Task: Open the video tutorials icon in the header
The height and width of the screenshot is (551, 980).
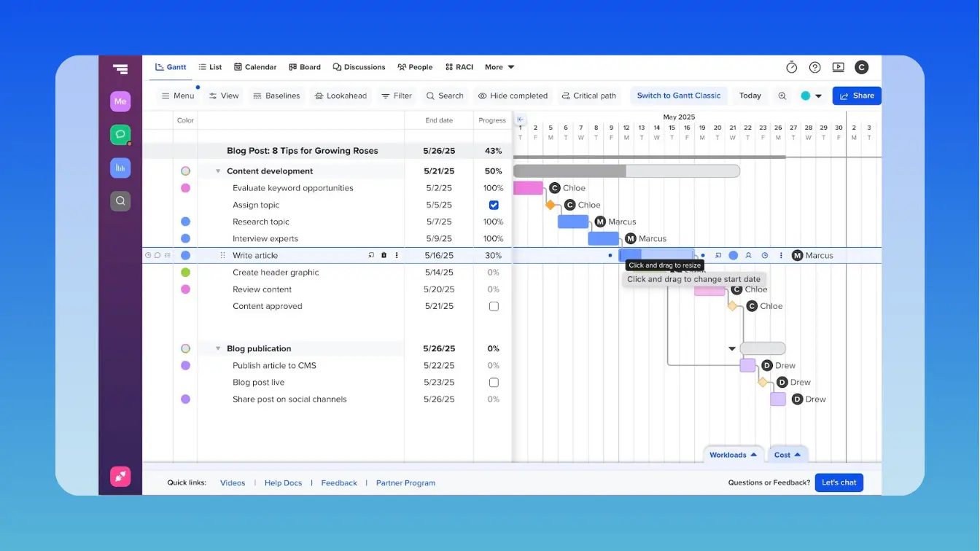Action: (838, 66)
